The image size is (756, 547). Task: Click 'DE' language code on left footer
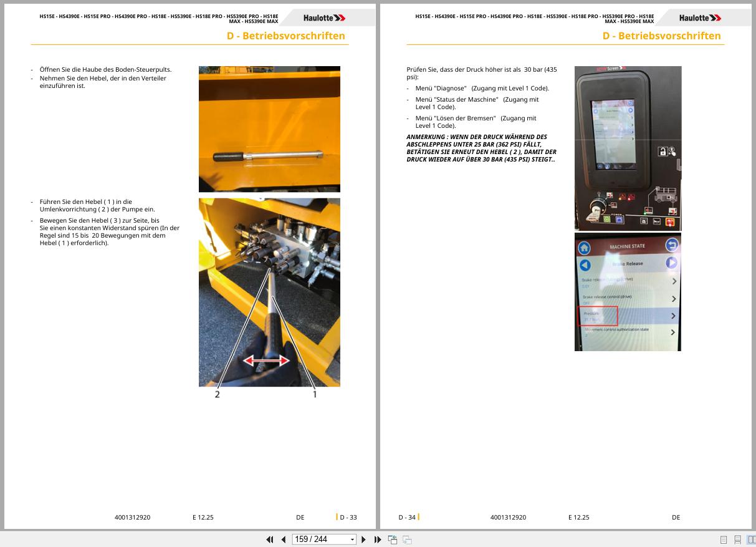tap(300, 517)
